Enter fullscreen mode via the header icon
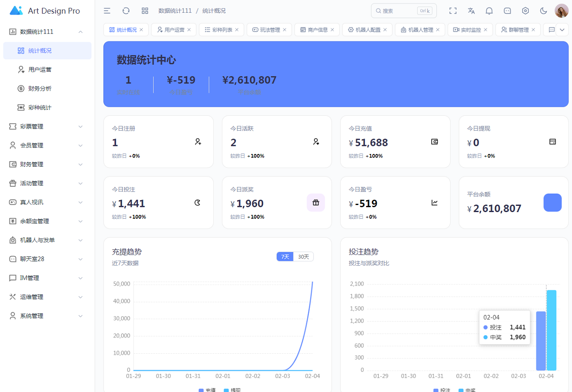The image size is (572, 392). pyautogui.click(x=453, y=11)
